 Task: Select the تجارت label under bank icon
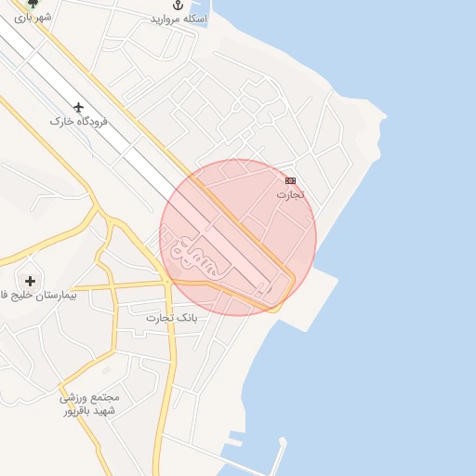tap(290, 194)
